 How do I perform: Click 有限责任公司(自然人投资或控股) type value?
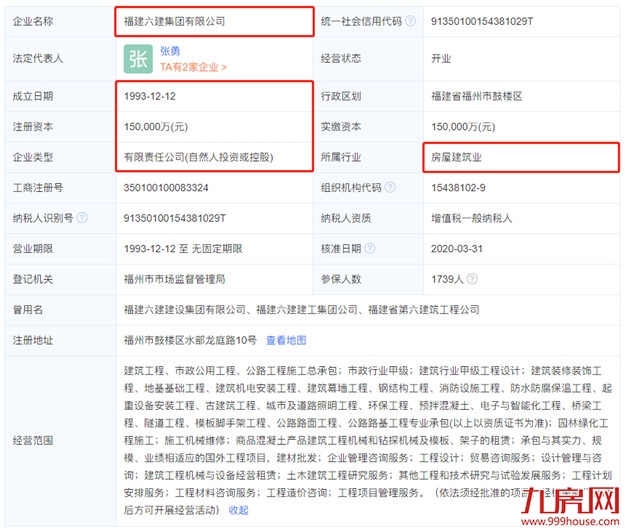point(199,157)
